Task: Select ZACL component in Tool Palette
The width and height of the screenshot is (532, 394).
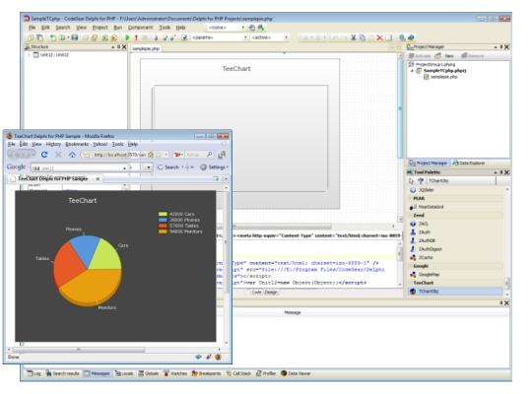Action: [455, 224]
